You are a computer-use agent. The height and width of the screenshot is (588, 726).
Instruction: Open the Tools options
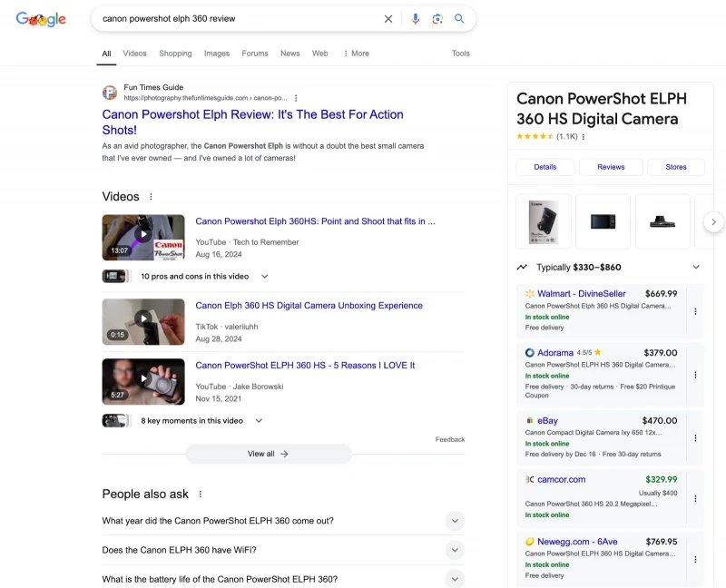coord(461,54)
